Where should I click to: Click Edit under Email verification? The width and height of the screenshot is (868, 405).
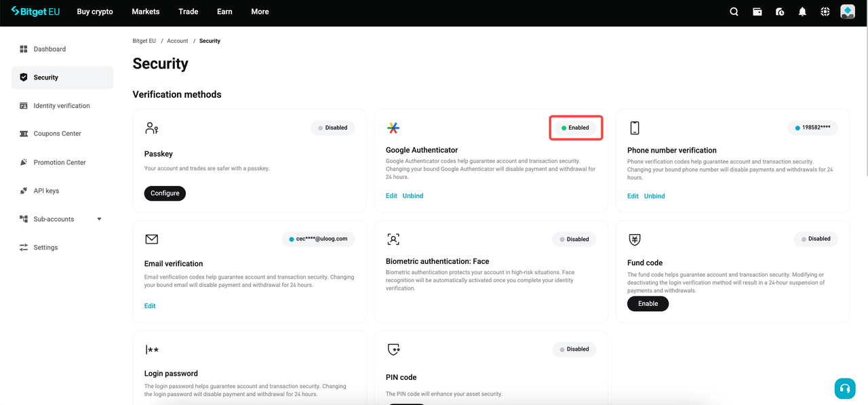[150, 306]
